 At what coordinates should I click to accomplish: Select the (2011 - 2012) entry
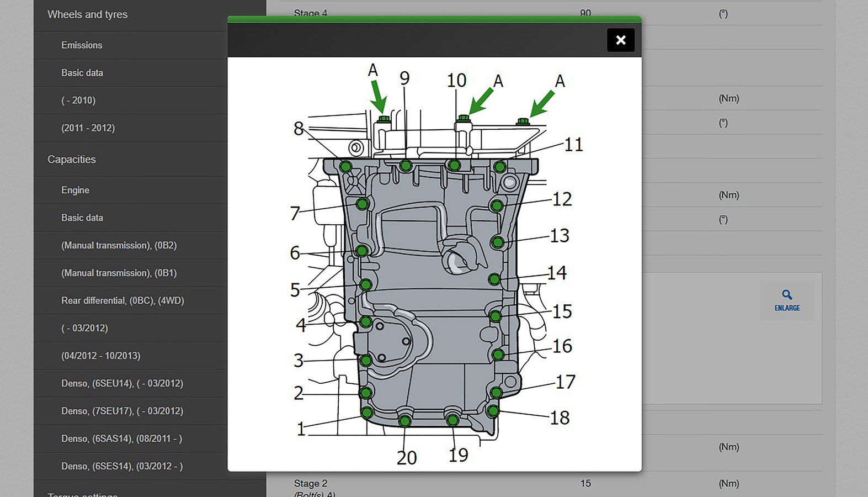tap(88, 128)
